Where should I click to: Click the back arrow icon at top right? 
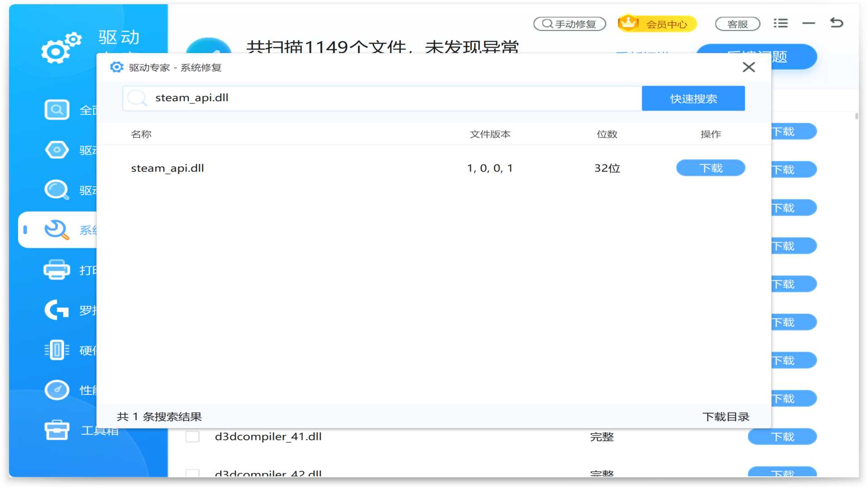837,23
